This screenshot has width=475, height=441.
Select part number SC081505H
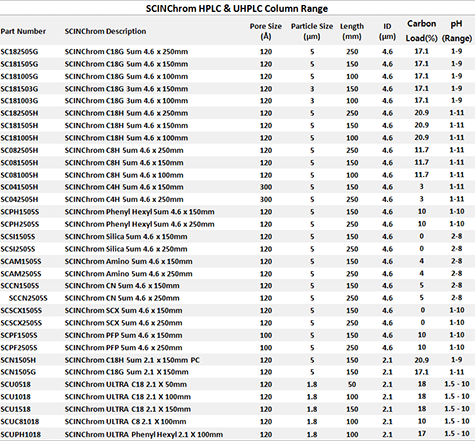coord(19,163)
